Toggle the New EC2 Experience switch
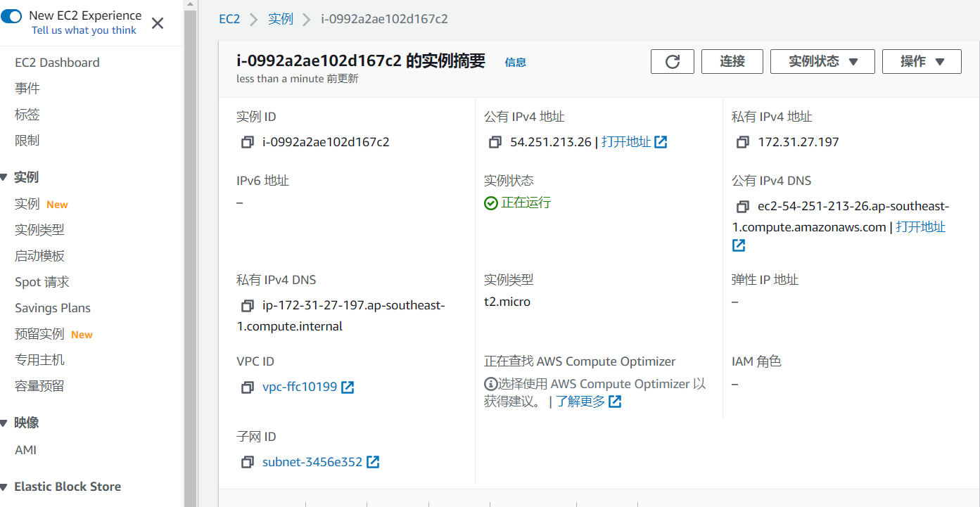980x507 pixels. [x=11, y=16]
